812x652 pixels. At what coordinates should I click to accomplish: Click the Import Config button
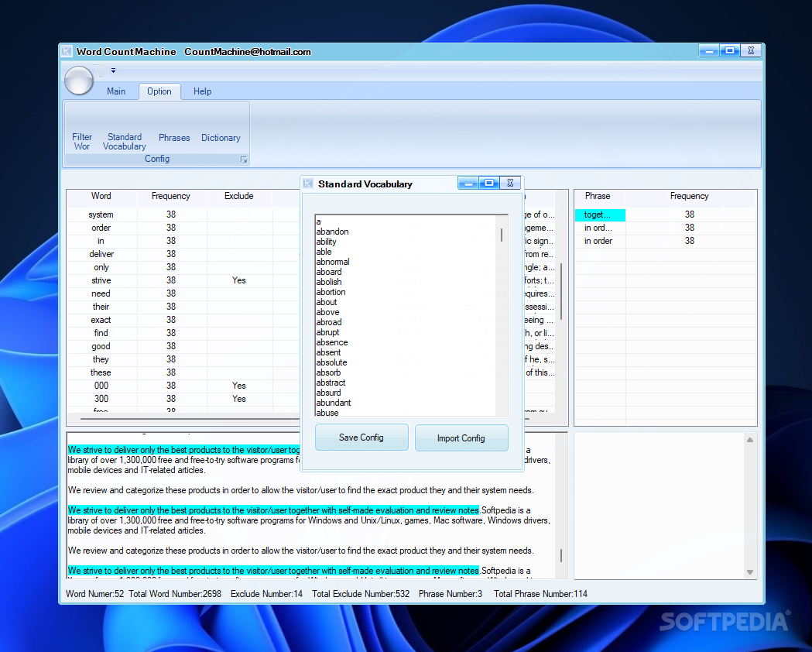(x=461, y=438)
